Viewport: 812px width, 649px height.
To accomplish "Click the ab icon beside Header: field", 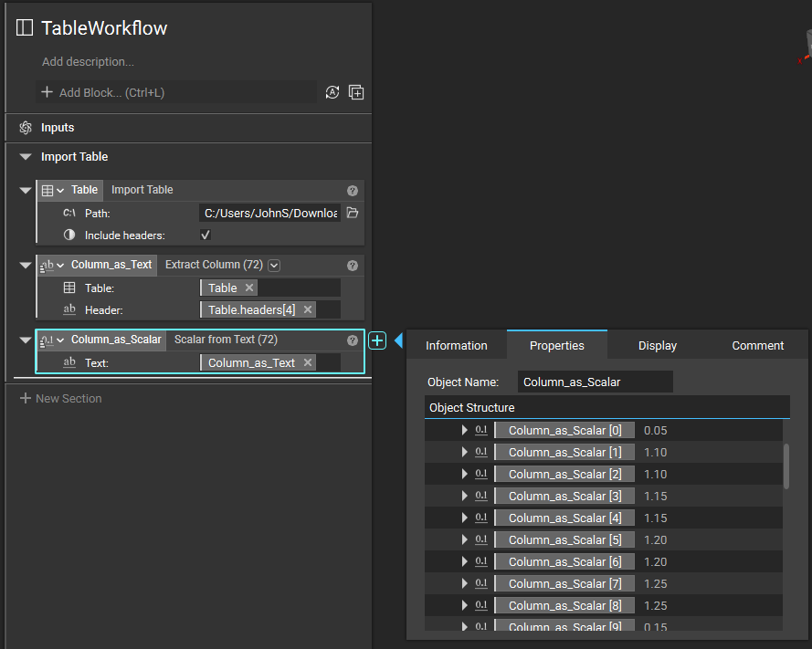I will [69, 309].
